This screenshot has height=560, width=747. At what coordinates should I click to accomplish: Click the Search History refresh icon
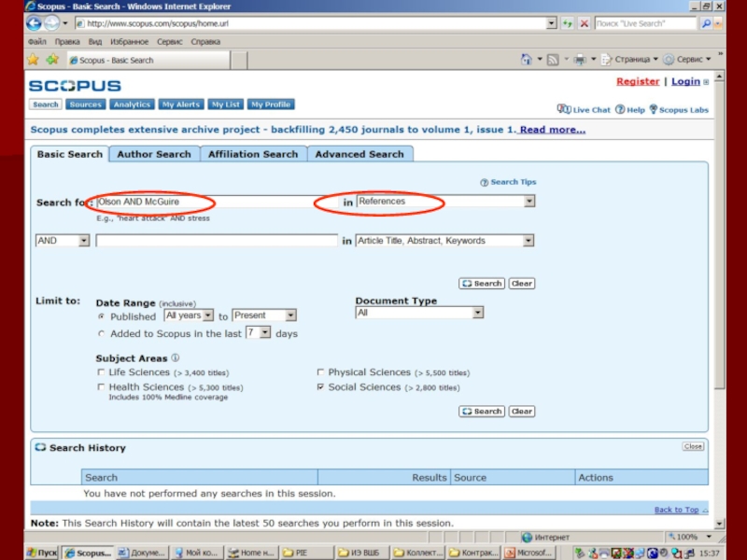[40, 447]
